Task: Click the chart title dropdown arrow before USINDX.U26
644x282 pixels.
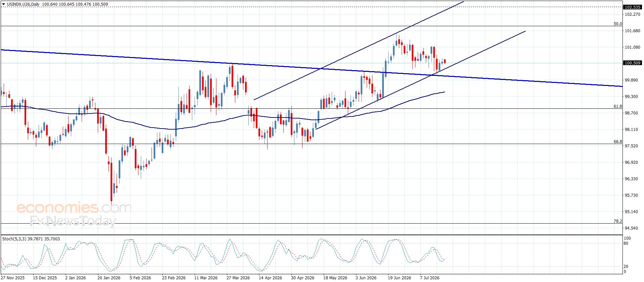Action: click(x=3, y=4)
